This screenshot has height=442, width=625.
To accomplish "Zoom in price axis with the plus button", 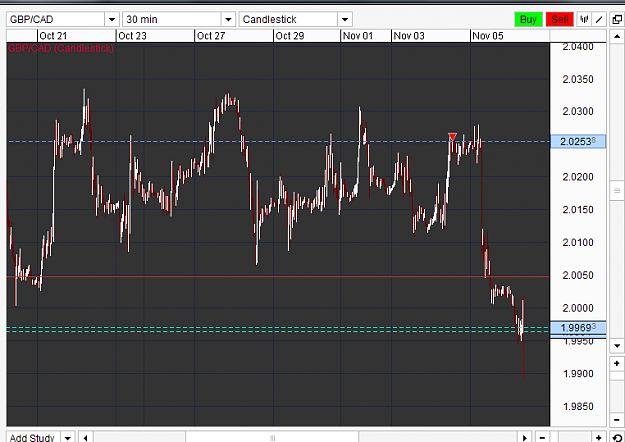I will point(617,363).
